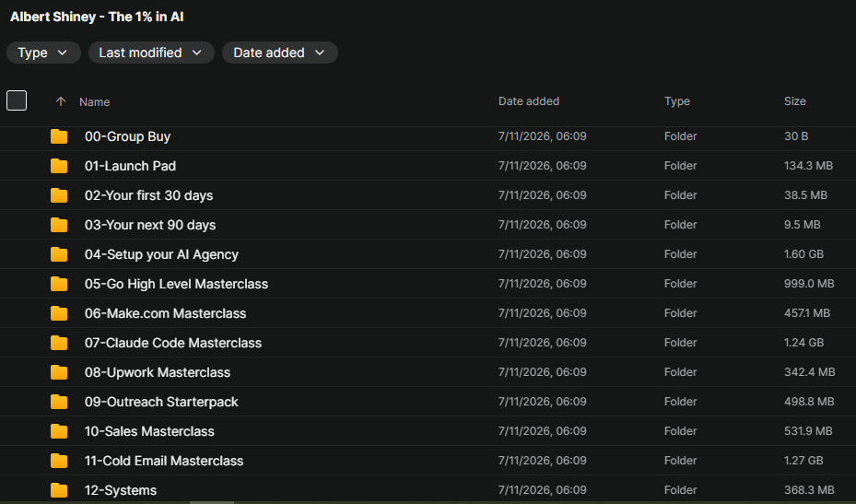The image size is (856, 504).
Task: Tick the select-all checkbox in the header
Action: [17, 100]
